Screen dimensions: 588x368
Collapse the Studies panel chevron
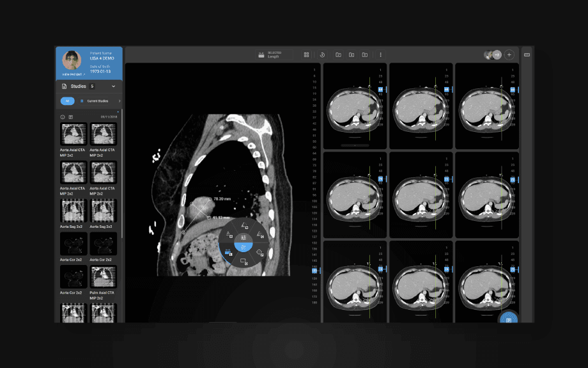(114, 86)
